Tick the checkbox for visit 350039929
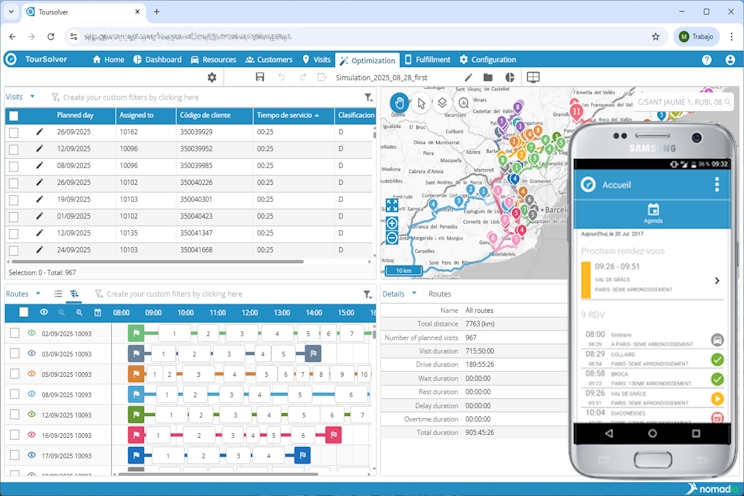The image size is (744, 496). coord(14,132)
